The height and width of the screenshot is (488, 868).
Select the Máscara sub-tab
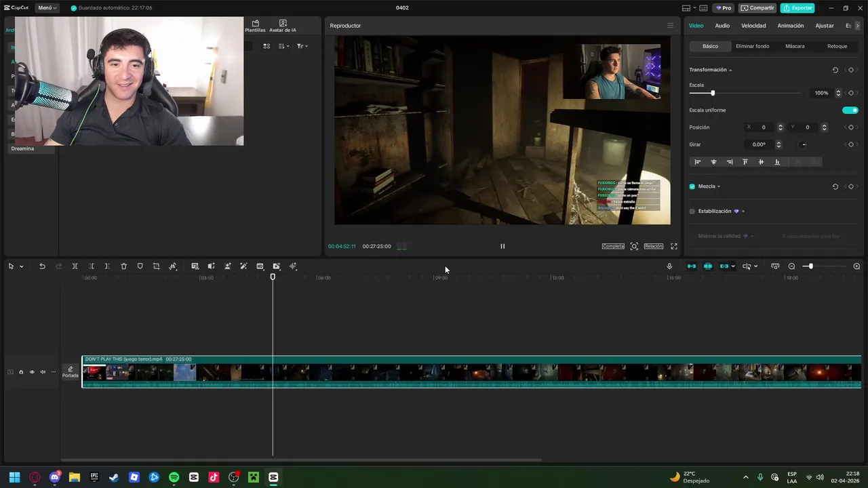pyautogui.click(x=795, y=46)
